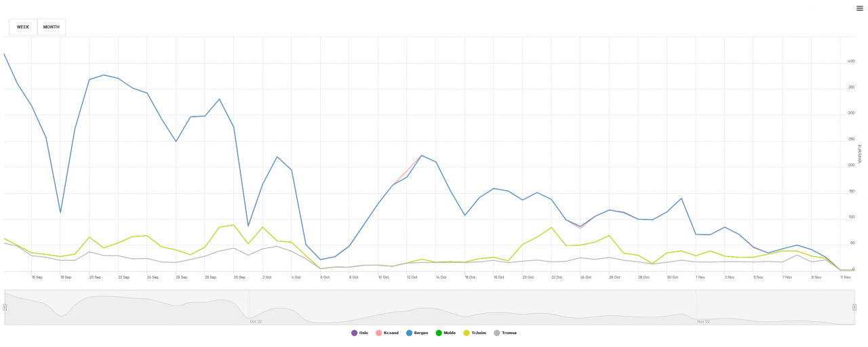Viewport: 868px width, 347px height.
Task: Open the chart hamburger menu
Action: point(860,8)
